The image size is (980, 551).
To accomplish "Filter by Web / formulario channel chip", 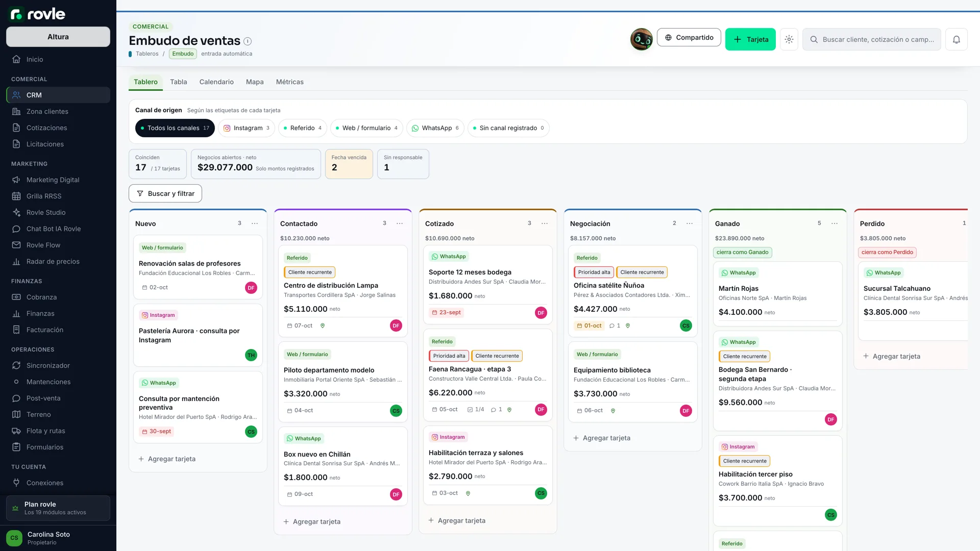I will pyautogui.click(x=366, y=128).
